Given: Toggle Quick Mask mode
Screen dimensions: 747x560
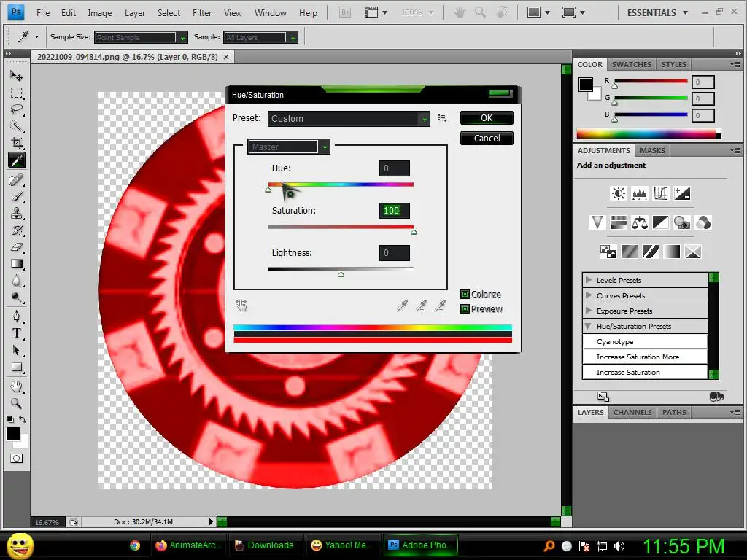Looking at the screenshot, I should [x=17, y=458].
